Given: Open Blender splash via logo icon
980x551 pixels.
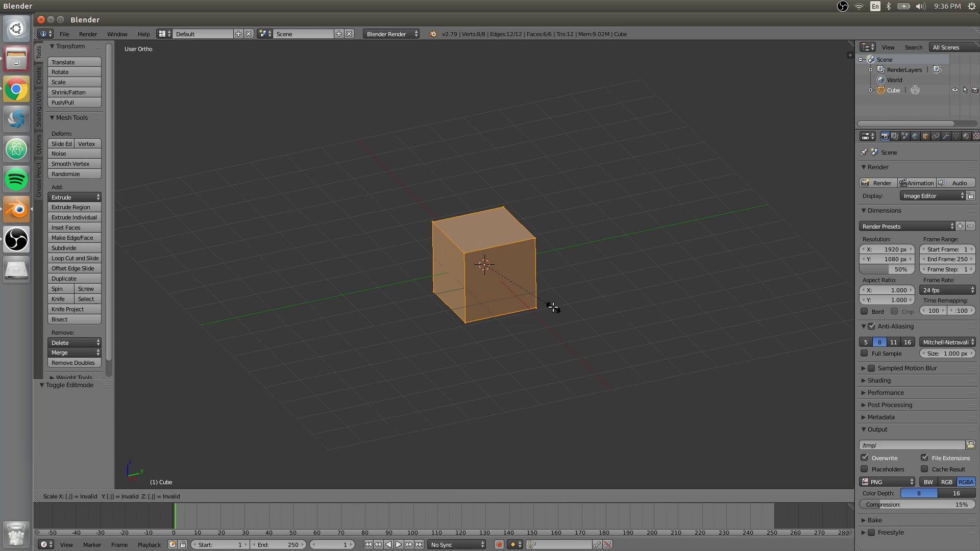Looking at the screenshot, I should 433,34.
